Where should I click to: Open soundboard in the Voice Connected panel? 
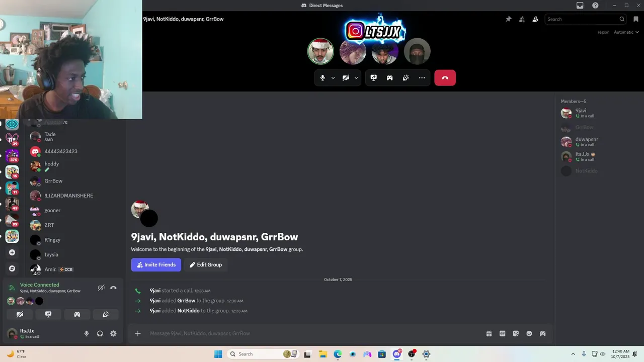click(x=106, y=314)
